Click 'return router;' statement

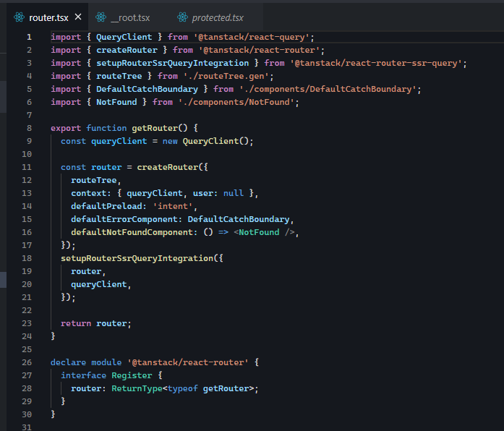[x=95, y=323]
